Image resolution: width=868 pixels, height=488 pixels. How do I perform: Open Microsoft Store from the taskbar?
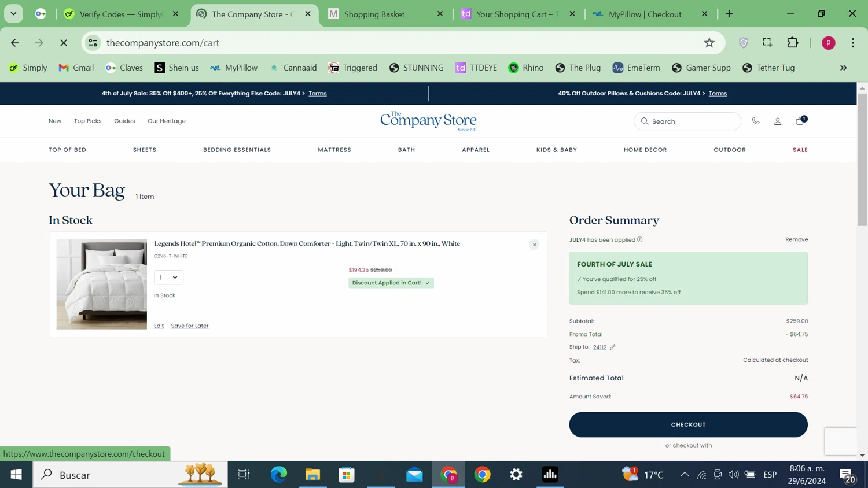tap(347, 475)
